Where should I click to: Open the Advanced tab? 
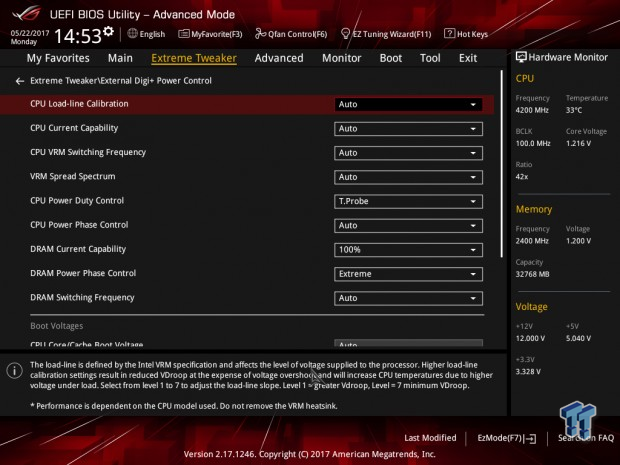(x=279, y=58)
